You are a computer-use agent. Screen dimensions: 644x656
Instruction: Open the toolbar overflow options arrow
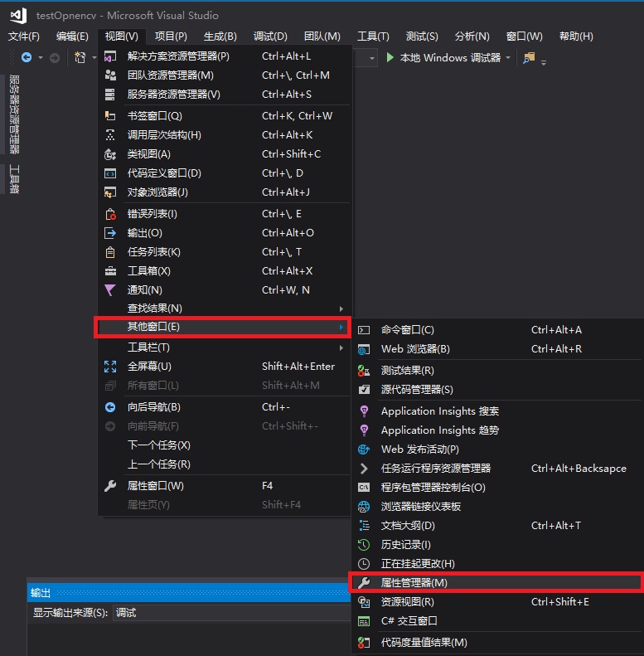(x=544, y=63)
